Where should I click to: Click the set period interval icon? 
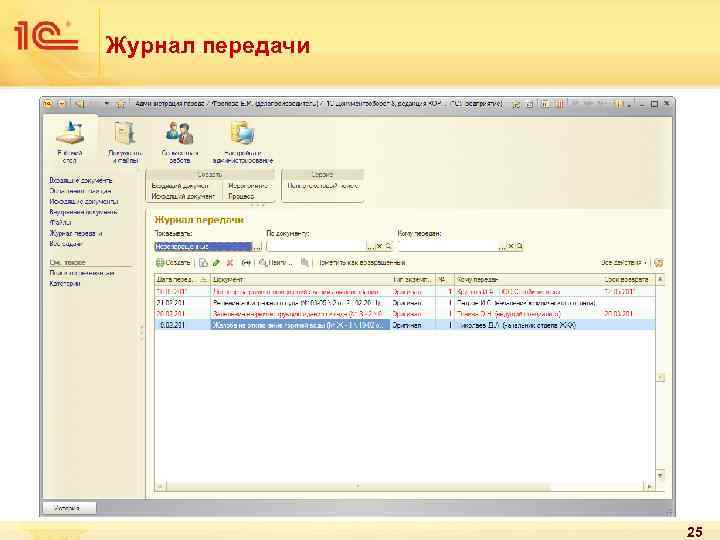246,263
